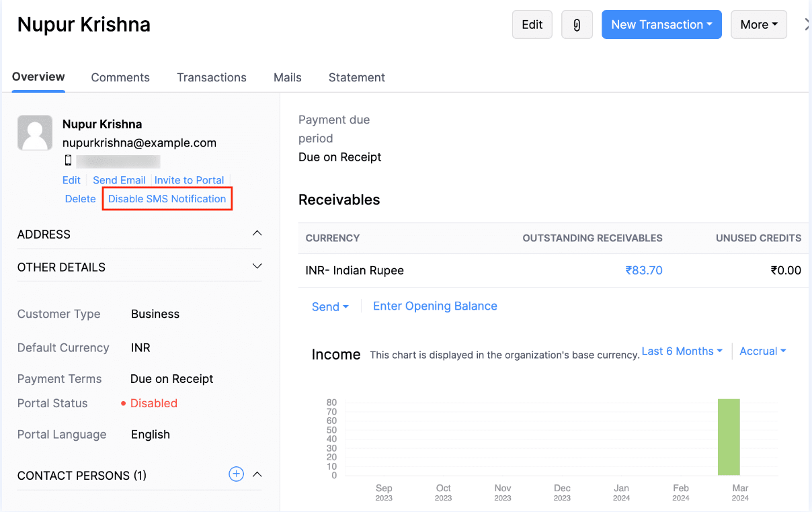Screen dimensions: 812x512
Task: Change the income period from Last 6 Months
Action: pyautogui.click(x=681, y=351)
